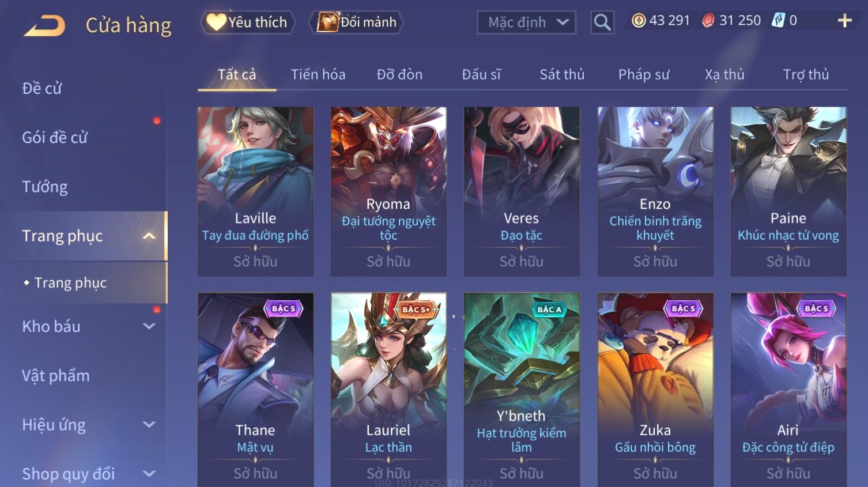The height and width of the screenshot is (487, 868).
Task: Select Lauriel Lạc thần skin card
Action: click(x=388, y=390)
